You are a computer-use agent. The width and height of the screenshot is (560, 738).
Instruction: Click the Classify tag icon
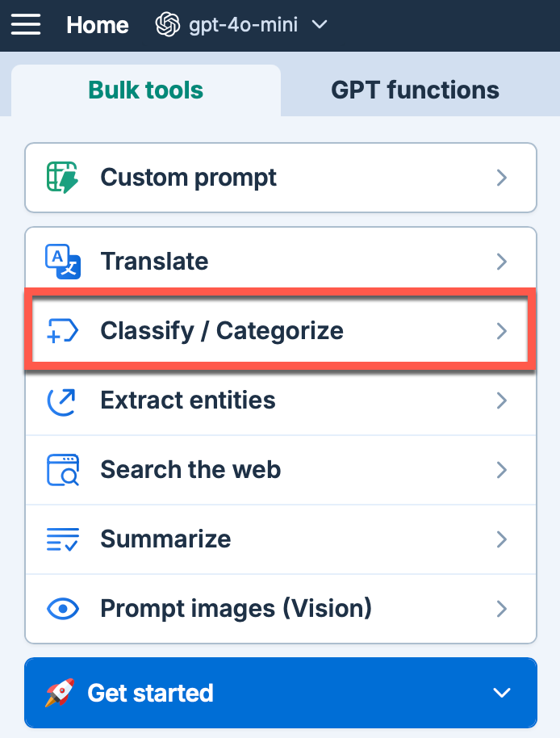(62, 331)
